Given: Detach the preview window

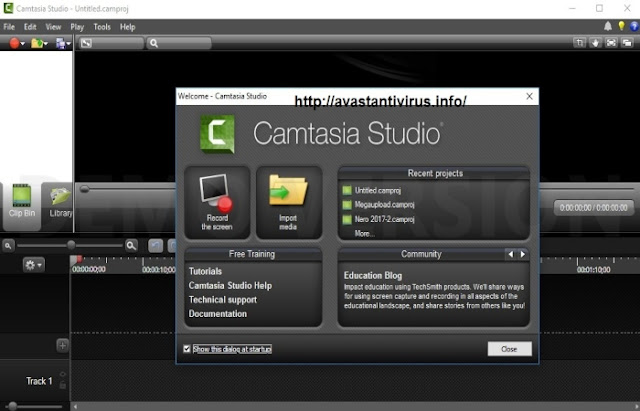Looking at the screenshot, I should point(627,42).
